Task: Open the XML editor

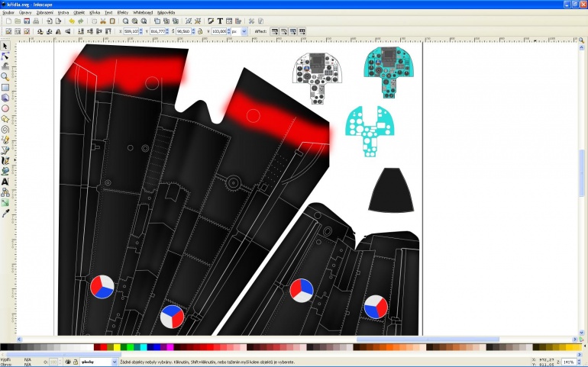Action: (x=229, y=21)
